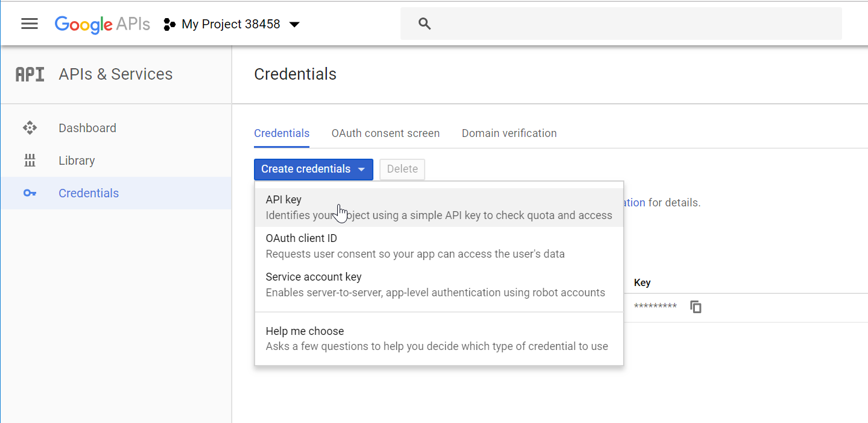Switch to the OAuth consent screen tab

coord(385,133)
